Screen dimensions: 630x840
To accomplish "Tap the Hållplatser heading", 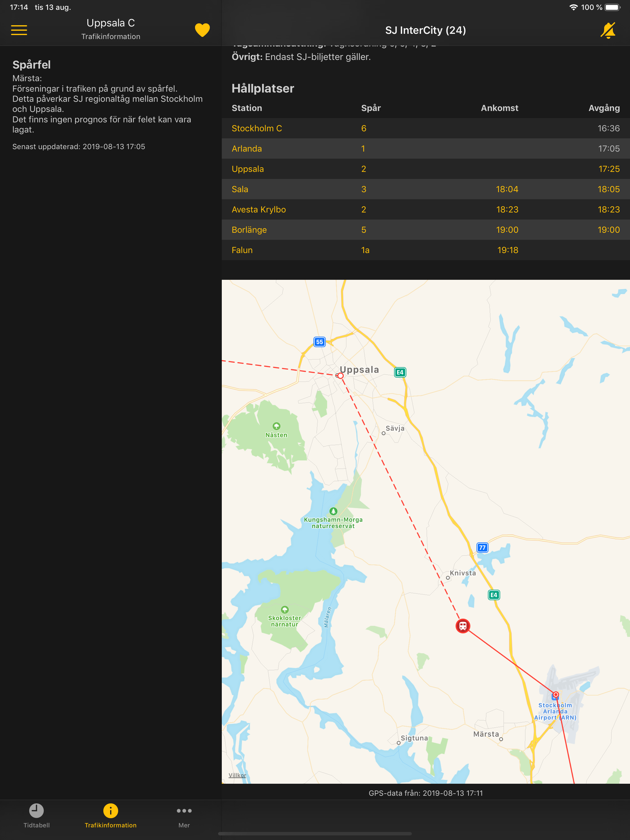I will click(x=263, y=89).
